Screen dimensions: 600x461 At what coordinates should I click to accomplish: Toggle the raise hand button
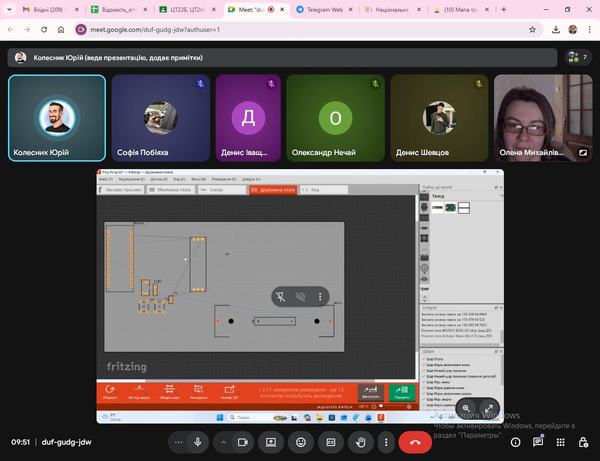pos(360,441)
